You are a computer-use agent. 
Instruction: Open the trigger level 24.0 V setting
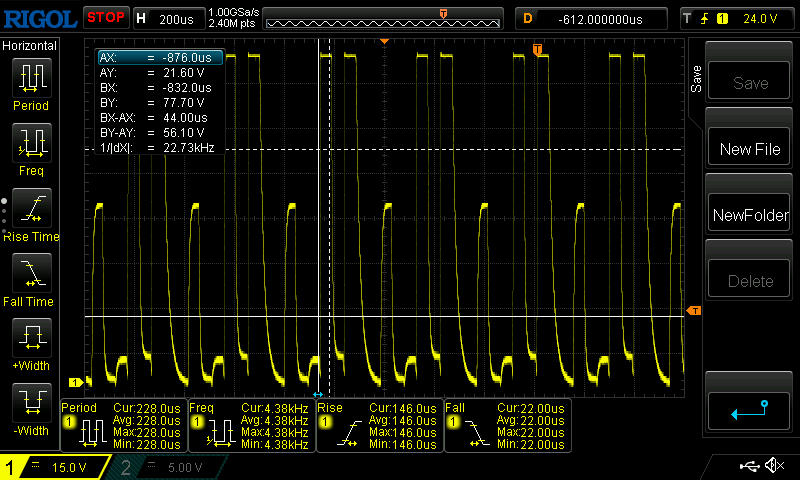[x=739, y=19]
